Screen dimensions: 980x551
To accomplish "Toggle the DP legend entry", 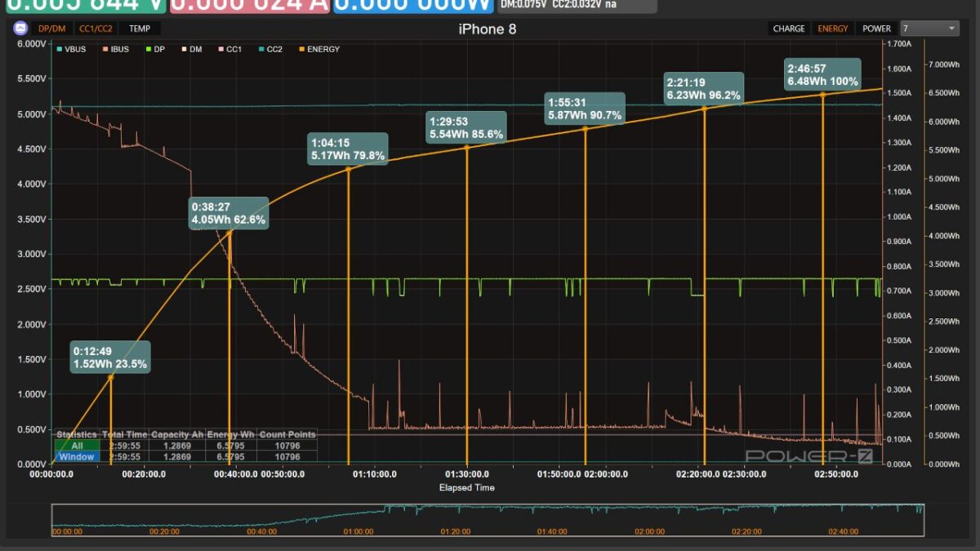I will click(x=154, y=49).
